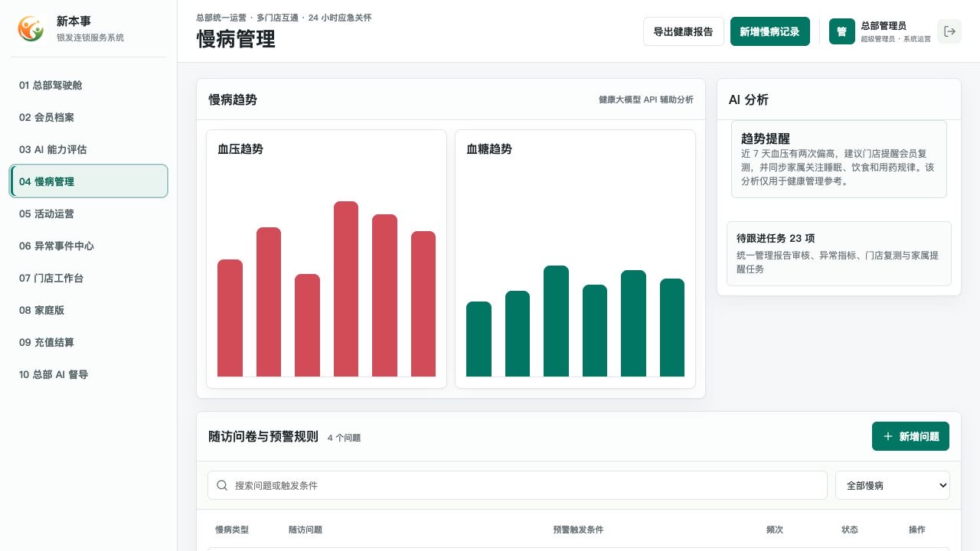Select 04 慢病管理 in sidebar
This screenshot has height=551, width=980.
89,181
